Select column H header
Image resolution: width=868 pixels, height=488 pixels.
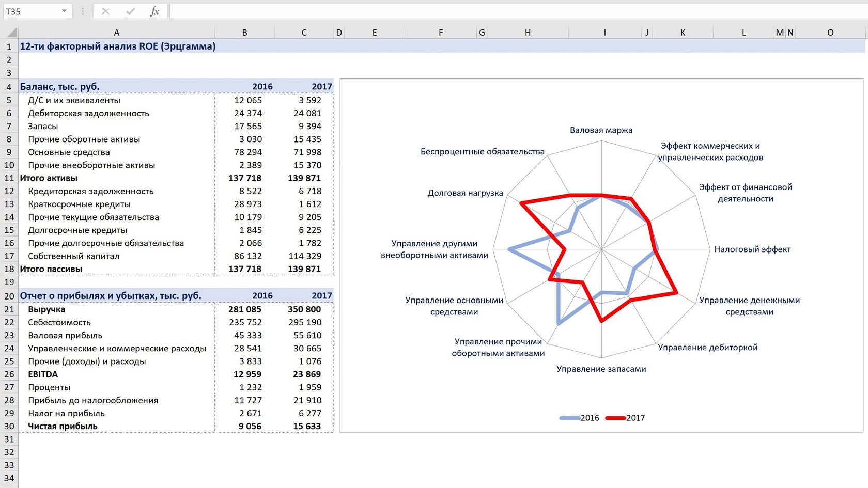pyautogui.click(x=528, y=33)
